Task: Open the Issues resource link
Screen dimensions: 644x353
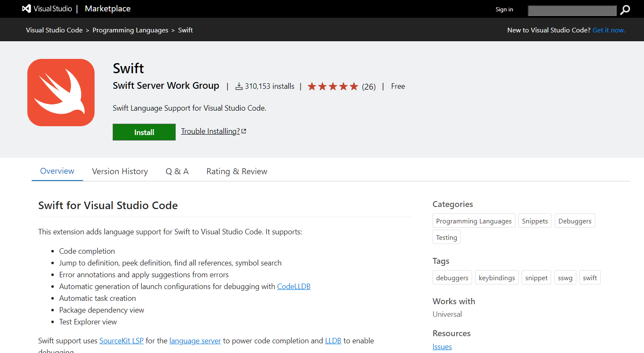Action: [442, 347]
